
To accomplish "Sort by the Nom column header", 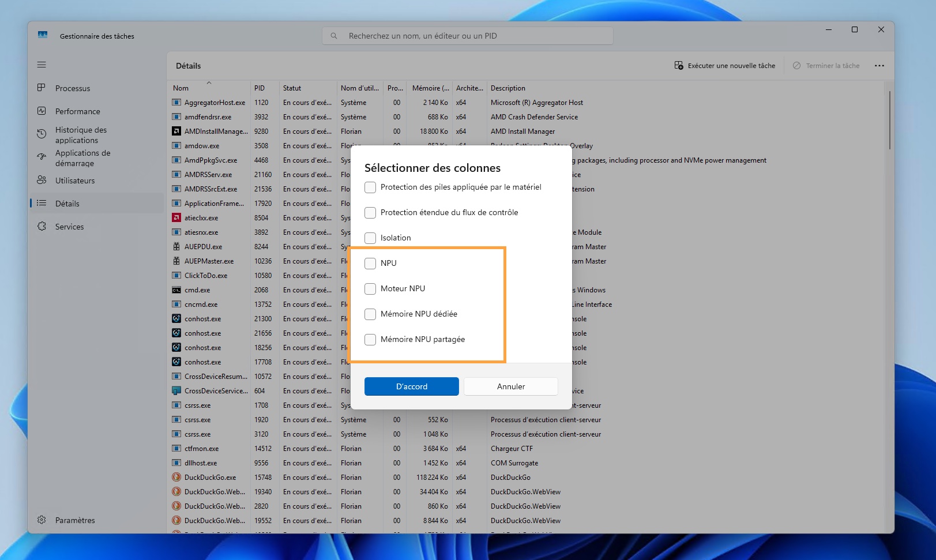I will [x=209, y=88].
